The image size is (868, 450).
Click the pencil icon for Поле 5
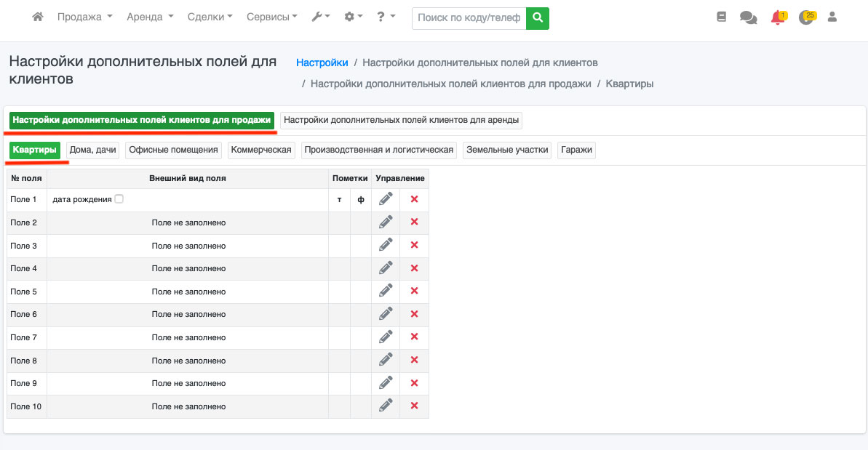(386, 291)
